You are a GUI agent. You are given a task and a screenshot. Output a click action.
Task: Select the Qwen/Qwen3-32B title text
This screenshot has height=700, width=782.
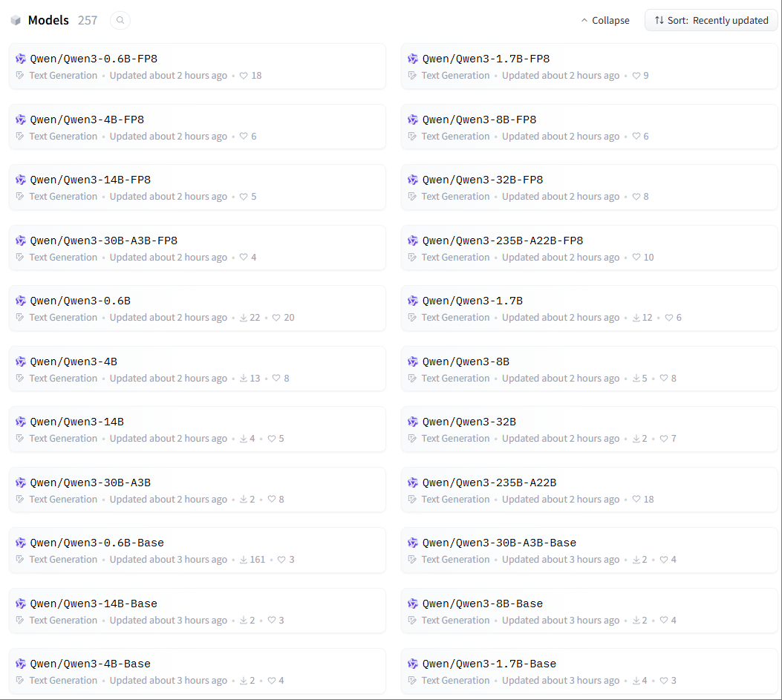point(469,422)
